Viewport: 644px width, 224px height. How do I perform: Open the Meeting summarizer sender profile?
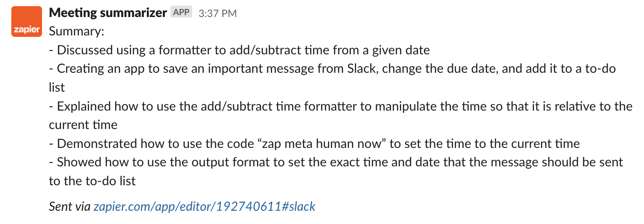pyautogui.click(x=108, y=13)
